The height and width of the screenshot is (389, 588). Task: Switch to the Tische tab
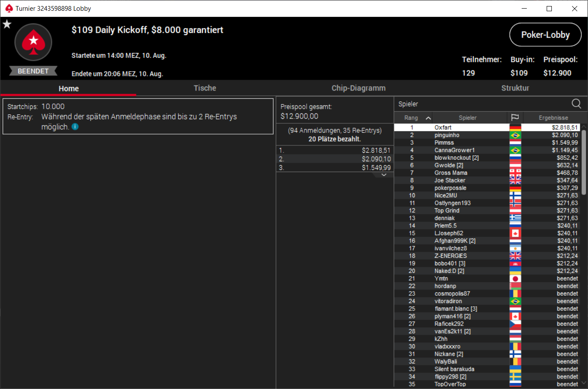[205, 88]
